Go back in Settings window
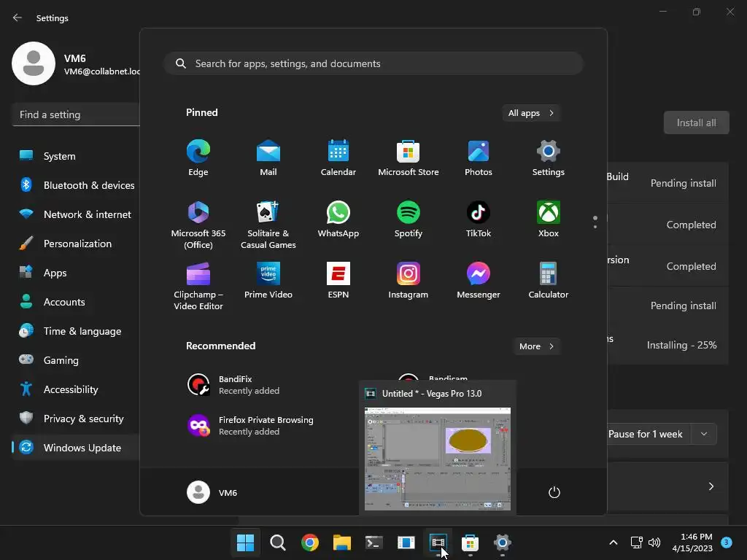747x560 pixels. tap(18, 17)
